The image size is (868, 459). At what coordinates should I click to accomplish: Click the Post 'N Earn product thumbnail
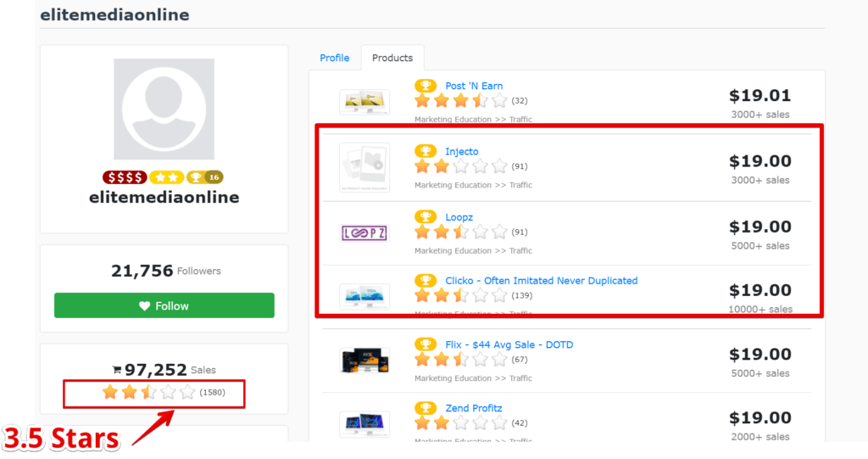click(x=364, y=102)
